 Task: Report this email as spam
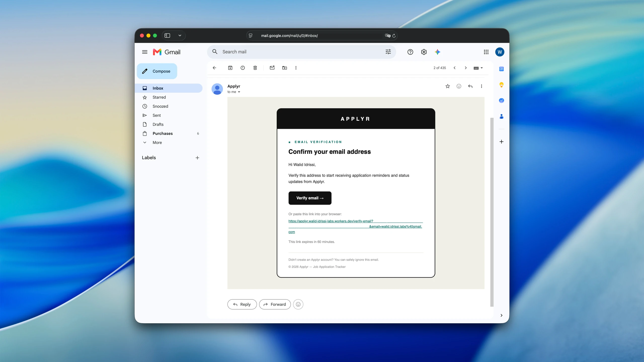pos(243,68)
